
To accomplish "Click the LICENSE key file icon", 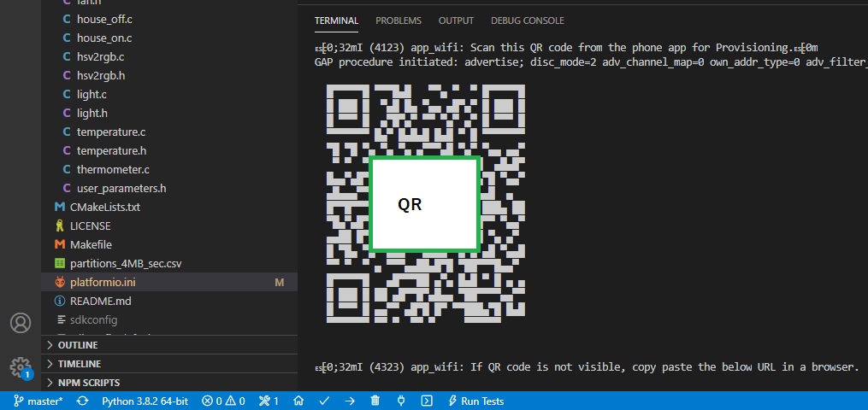I will pos(60,225).
